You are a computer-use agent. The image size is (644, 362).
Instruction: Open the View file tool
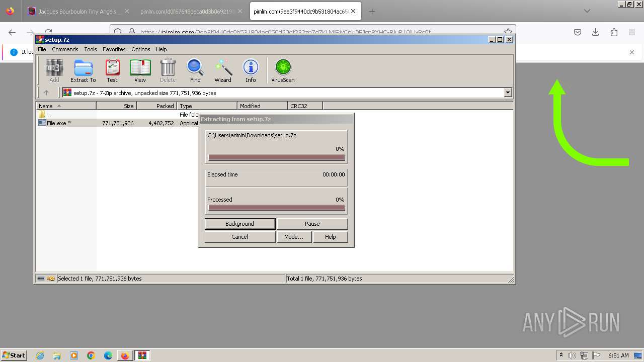(x=140, y=70)
